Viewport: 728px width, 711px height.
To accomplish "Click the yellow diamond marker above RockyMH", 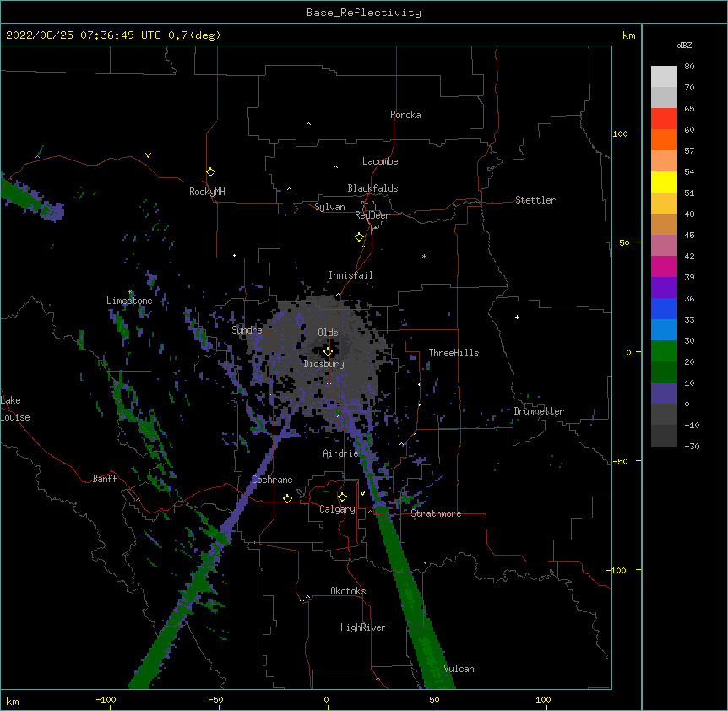I will [x=210, y=172].
